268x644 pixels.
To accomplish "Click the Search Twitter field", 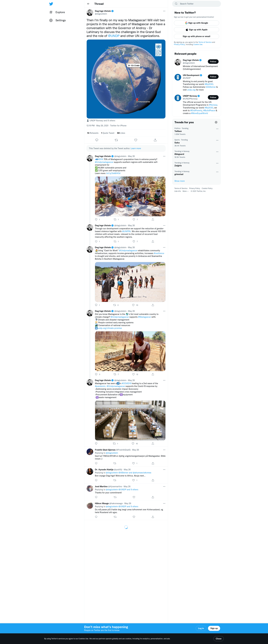I will 196,4.
